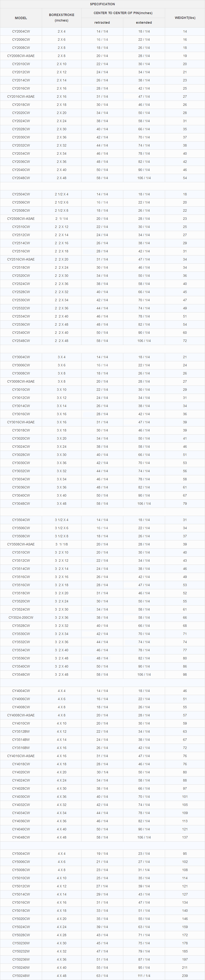Screen dimensions: 205x980
Task: Click the CY4008CW-ASAE model name
Action: click(x=21, y=715)
